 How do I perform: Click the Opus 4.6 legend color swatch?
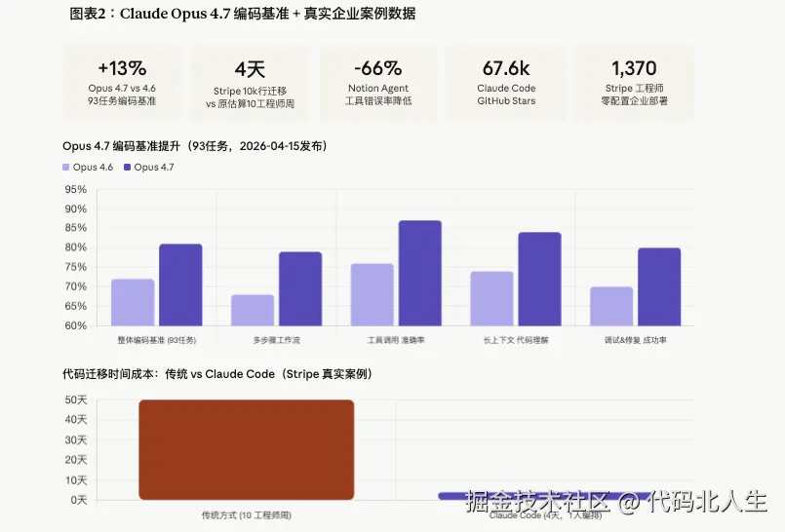point(65,167)
